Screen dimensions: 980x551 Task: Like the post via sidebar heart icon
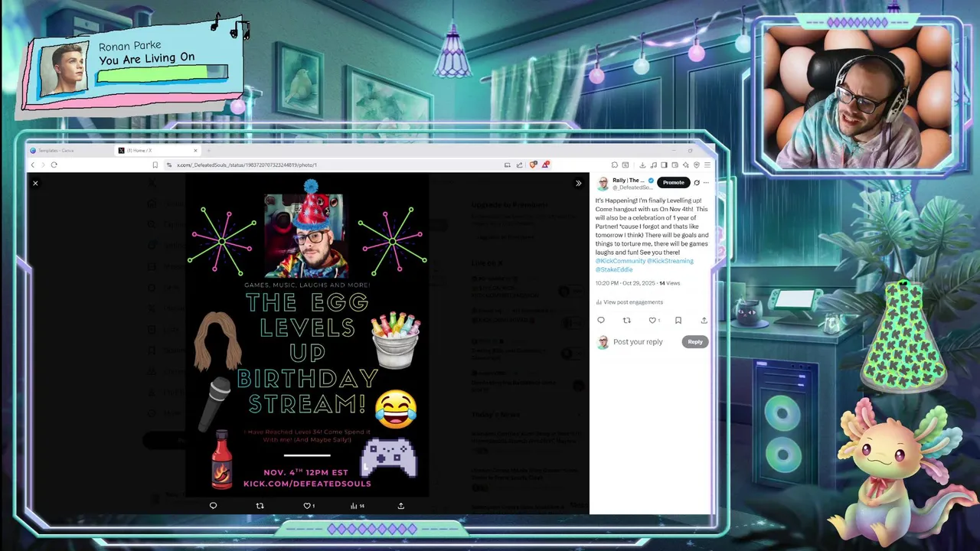tap(652, 321)
